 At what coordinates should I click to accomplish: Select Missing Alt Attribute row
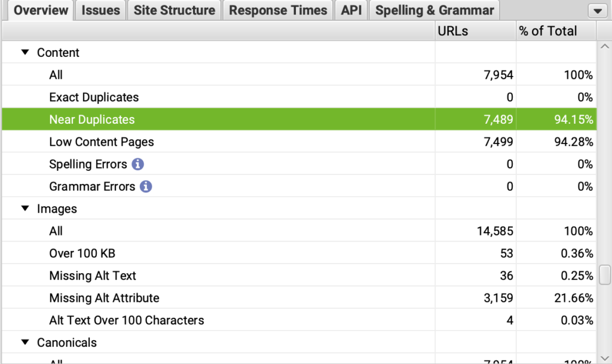104,298
